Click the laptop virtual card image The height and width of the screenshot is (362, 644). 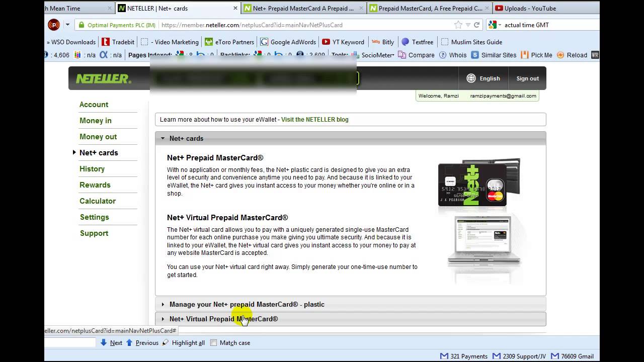coord(484,241)
